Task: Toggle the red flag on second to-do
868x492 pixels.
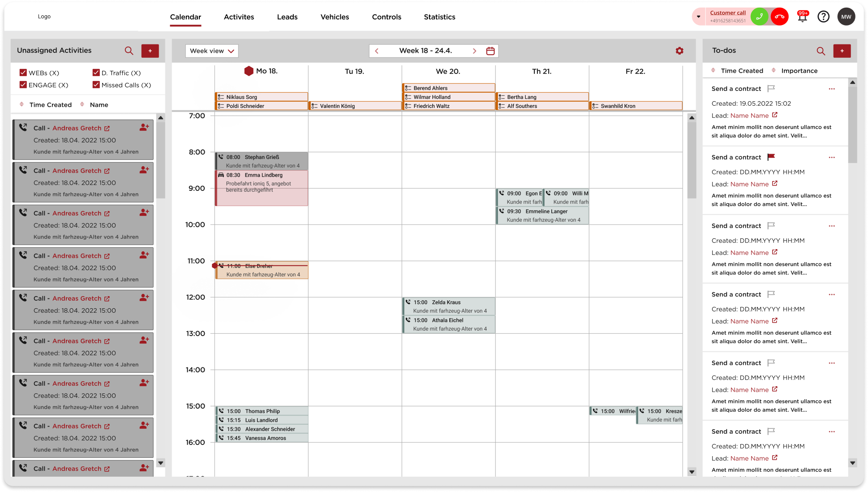Action: click(771, 157)
